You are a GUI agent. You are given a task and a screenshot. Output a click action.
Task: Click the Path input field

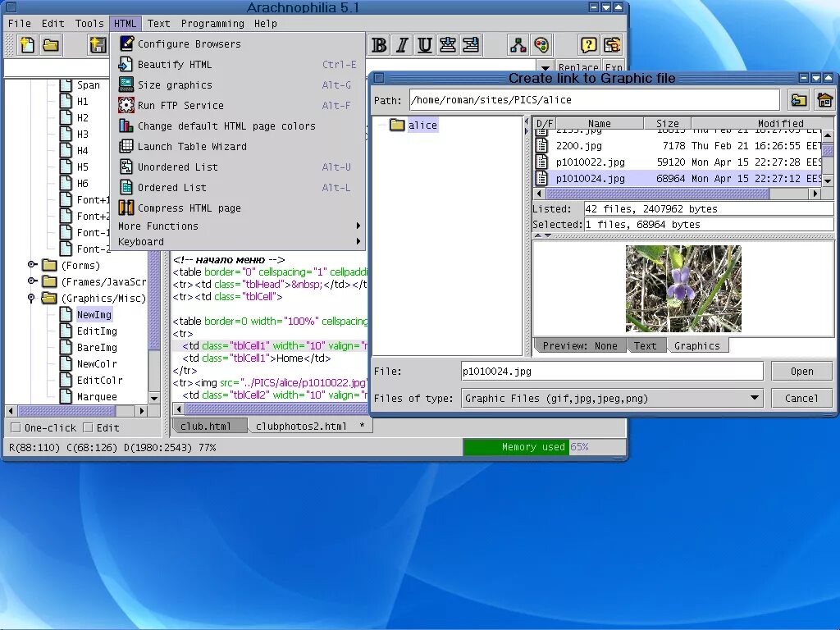pos(594,100)
